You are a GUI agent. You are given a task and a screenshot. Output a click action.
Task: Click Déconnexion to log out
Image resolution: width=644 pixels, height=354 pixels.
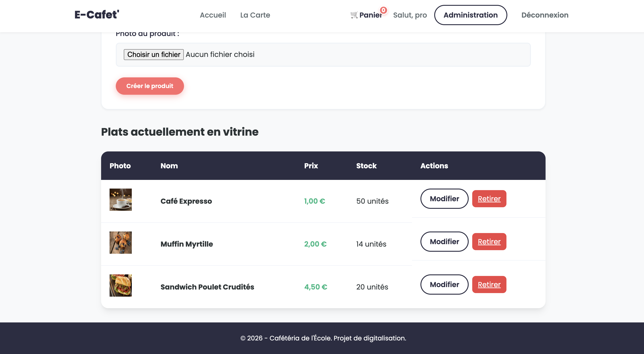[x=545, y=15]
